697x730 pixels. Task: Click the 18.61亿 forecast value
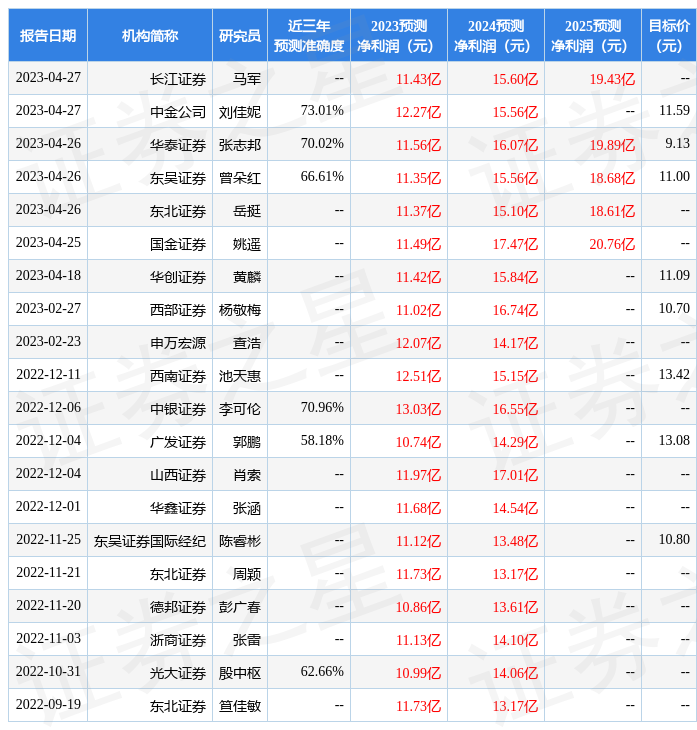click(x=612, y=211)
